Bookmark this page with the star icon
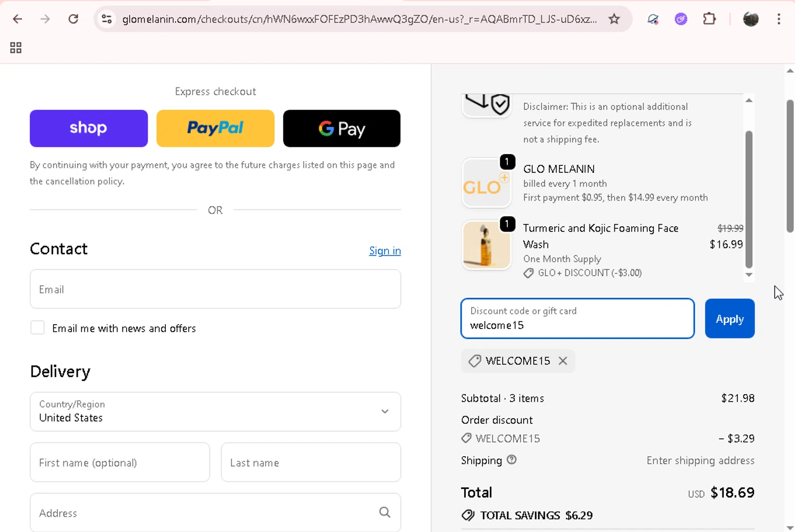The image size is (795, 532). [x=614, y=19]
